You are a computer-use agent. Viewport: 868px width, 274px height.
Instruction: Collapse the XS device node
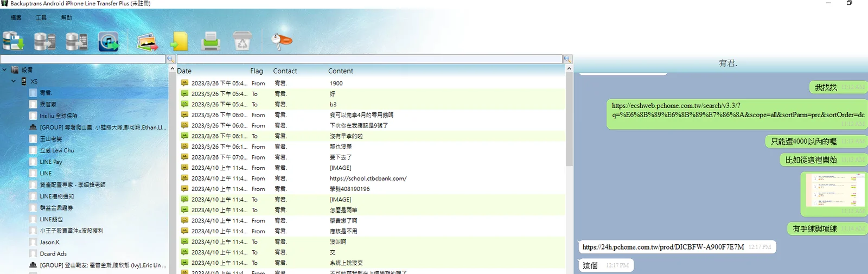pyautogui.click(x=14, y=81)
